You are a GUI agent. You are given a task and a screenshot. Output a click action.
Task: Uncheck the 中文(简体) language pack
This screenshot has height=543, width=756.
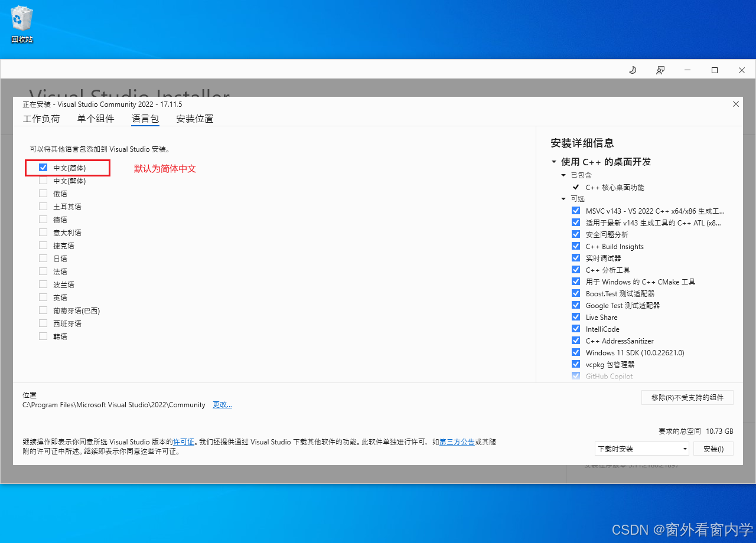(x=43, y=168)
